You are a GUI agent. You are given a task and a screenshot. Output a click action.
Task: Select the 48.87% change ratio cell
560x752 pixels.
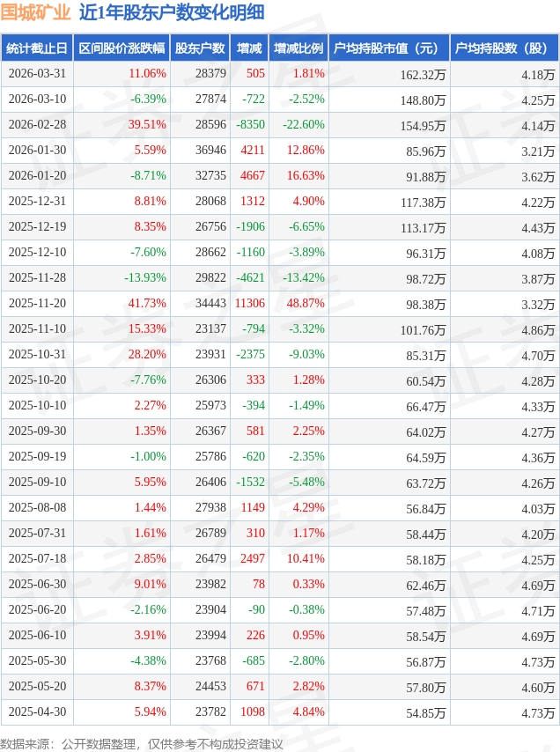pos(306,304)
